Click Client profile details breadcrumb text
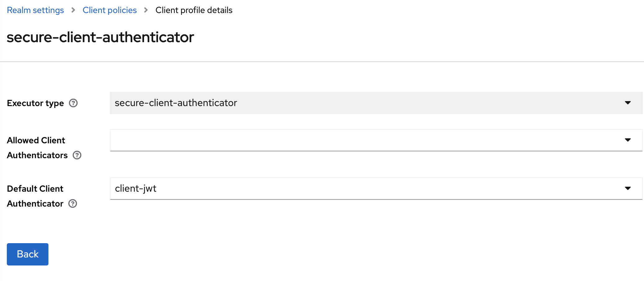The height and width of the screenshot is (281, 644). tap(194, 10)
